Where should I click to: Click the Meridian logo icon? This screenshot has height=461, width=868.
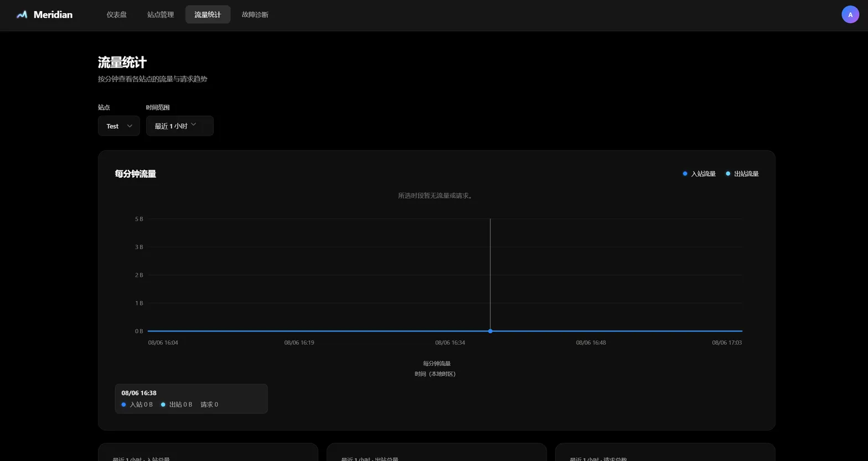pos(22,15)
